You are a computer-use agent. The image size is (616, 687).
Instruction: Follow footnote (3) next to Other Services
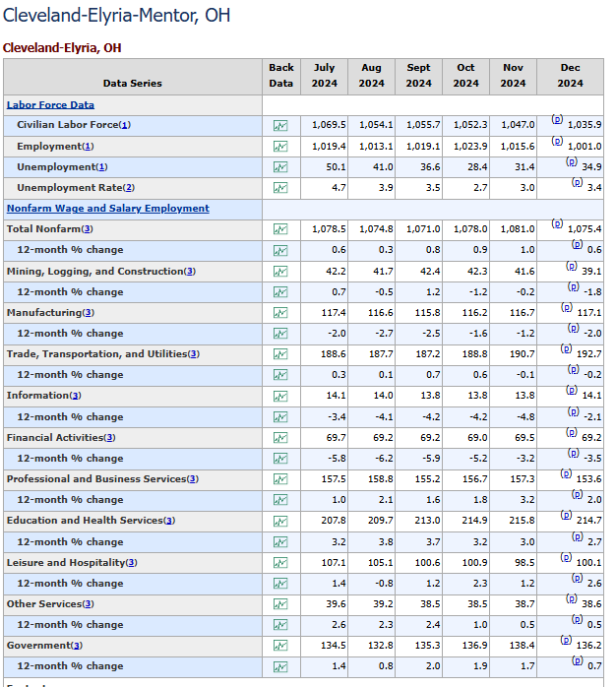point(88,604)
